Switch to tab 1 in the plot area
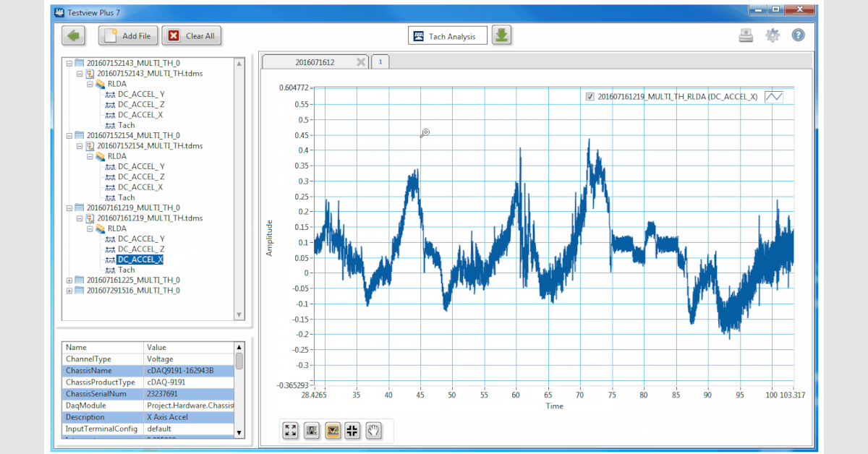 (x=380, y=61)
